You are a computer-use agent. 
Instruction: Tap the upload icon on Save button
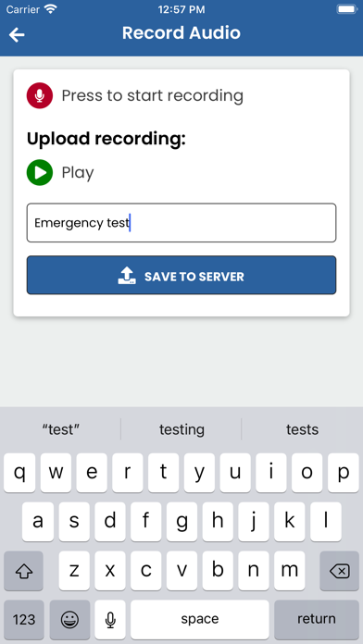[127, 276]
